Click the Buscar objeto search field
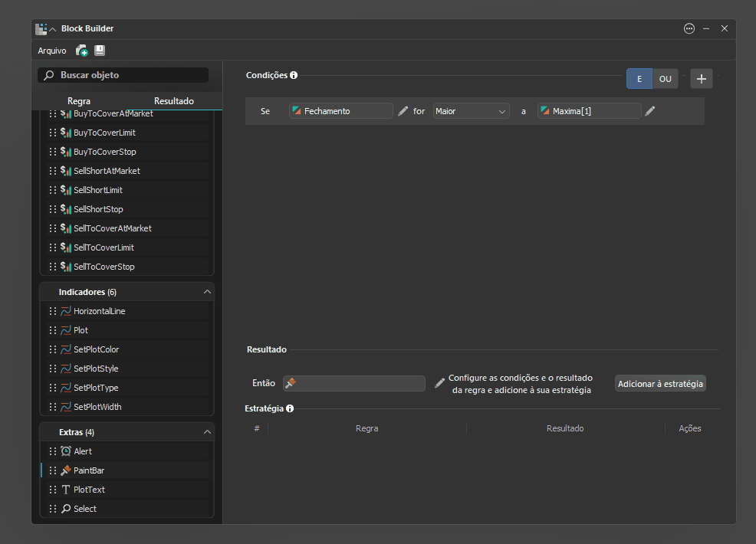Screen dimensions: 756x544 coord(123,75)
